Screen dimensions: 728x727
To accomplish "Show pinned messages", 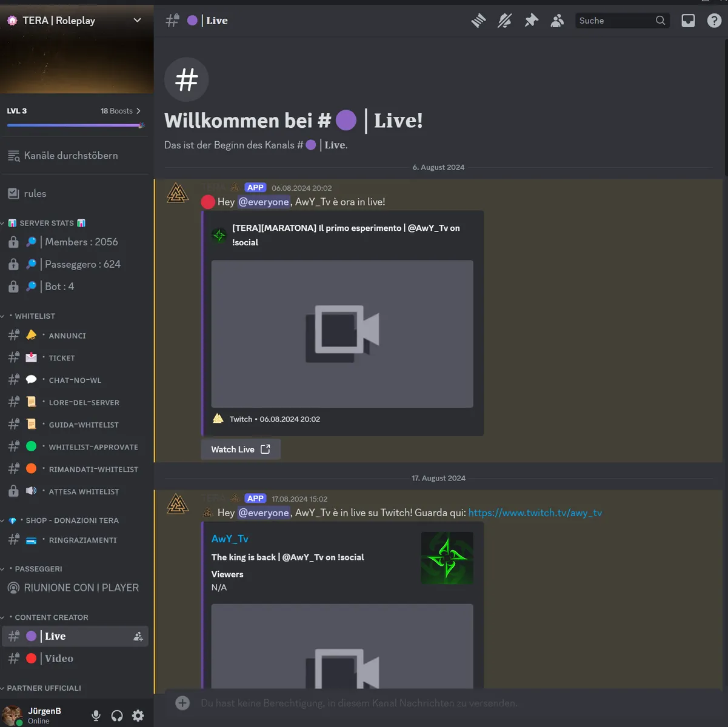I will [531, 21].
